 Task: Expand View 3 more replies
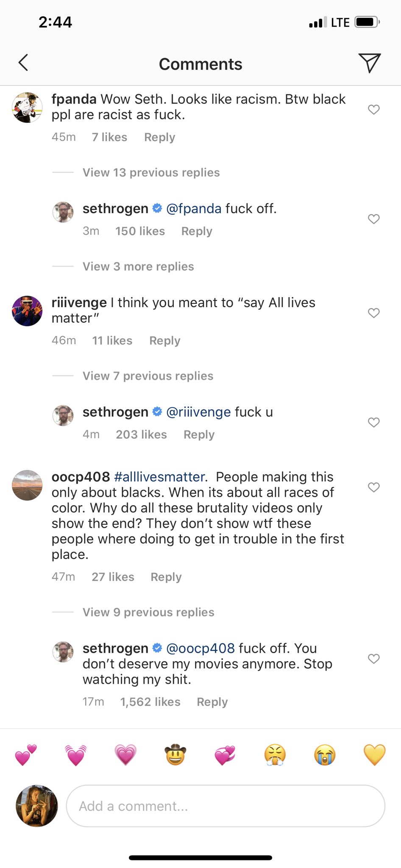pos(138,267)
